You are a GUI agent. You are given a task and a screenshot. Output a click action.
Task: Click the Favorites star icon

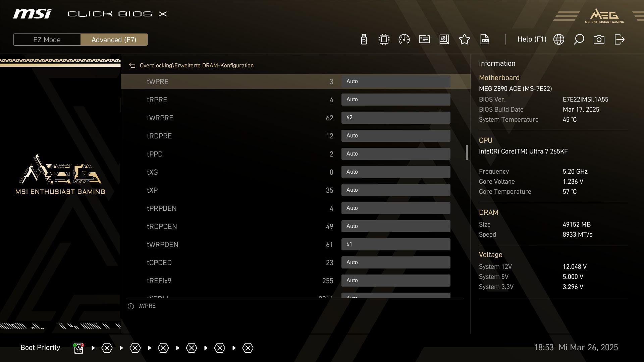click(464, 40)
